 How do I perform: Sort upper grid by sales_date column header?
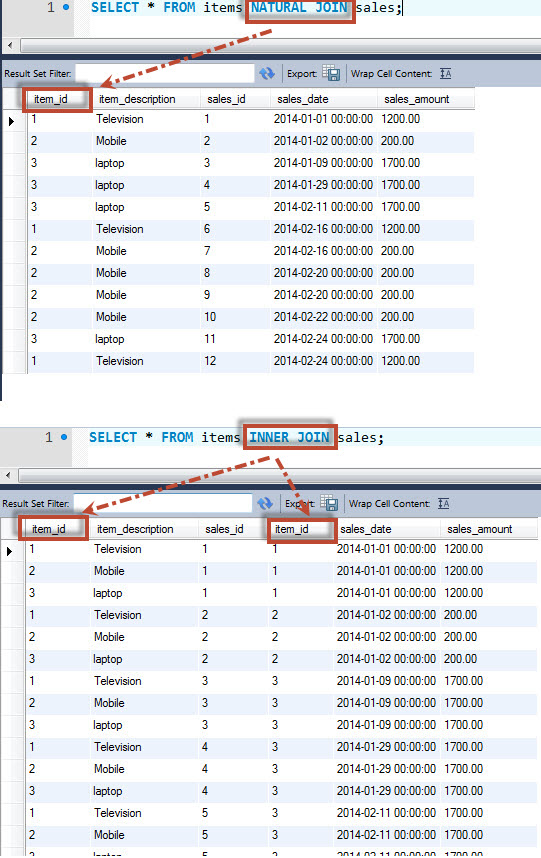tap(303, 99)
